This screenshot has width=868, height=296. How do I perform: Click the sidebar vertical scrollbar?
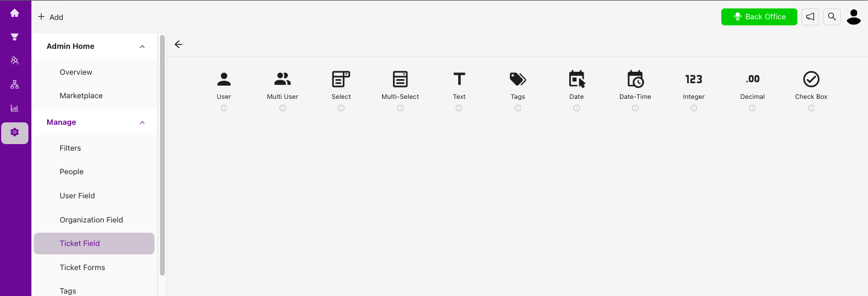162,156
